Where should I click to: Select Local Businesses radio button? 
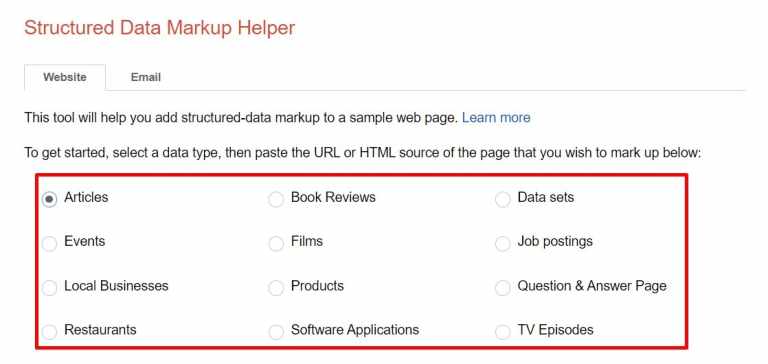click(49, 288)
